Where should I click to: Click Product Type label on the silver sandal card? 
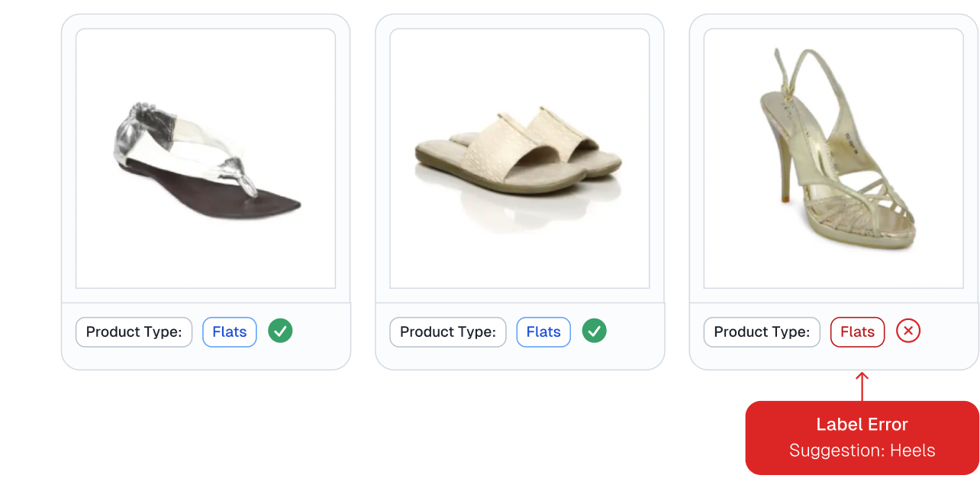[x=134, y=332]
